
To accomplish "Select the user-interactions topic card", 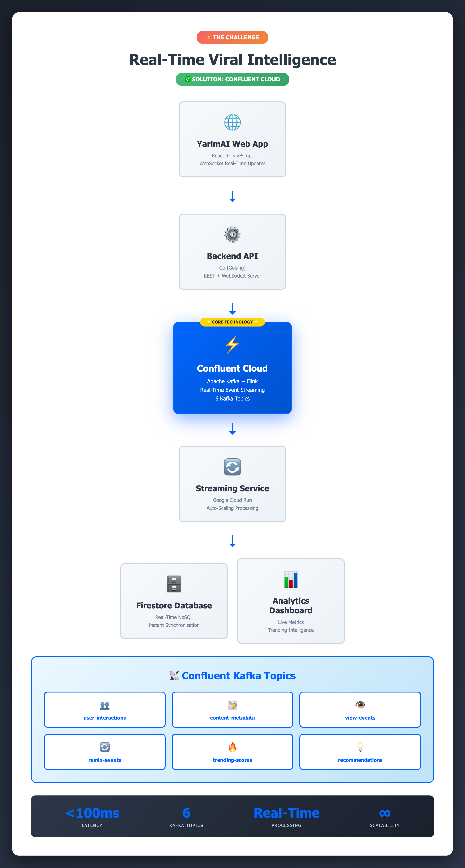I will pyautogui.click(x=105, y=709).
